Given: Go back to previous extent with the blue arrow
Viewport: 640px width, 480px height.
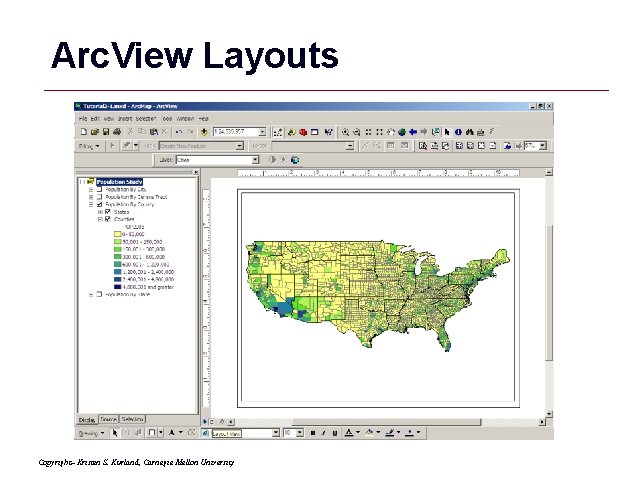Looking at the screenshot, I should [413, 132].
